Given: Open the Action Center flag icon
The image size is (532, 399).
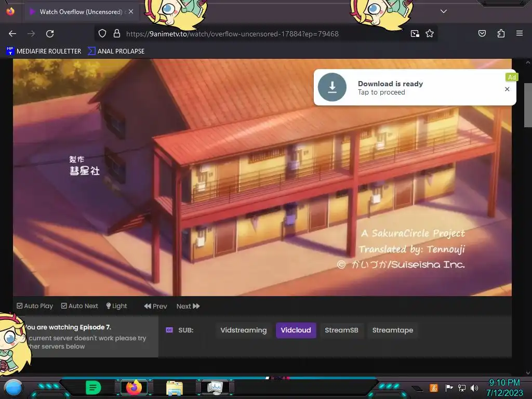Looking at the screenshot, I should (x=449, y=388).
